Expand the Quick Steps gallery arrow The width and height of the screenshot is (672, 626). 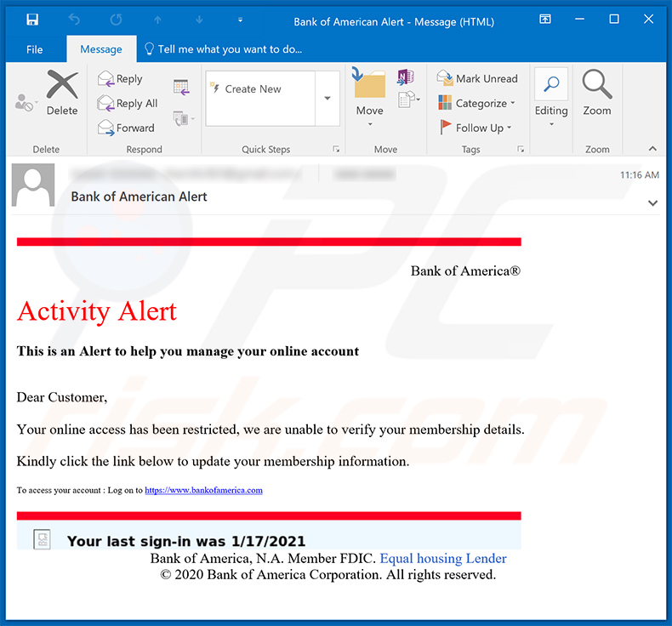[327, 99]
